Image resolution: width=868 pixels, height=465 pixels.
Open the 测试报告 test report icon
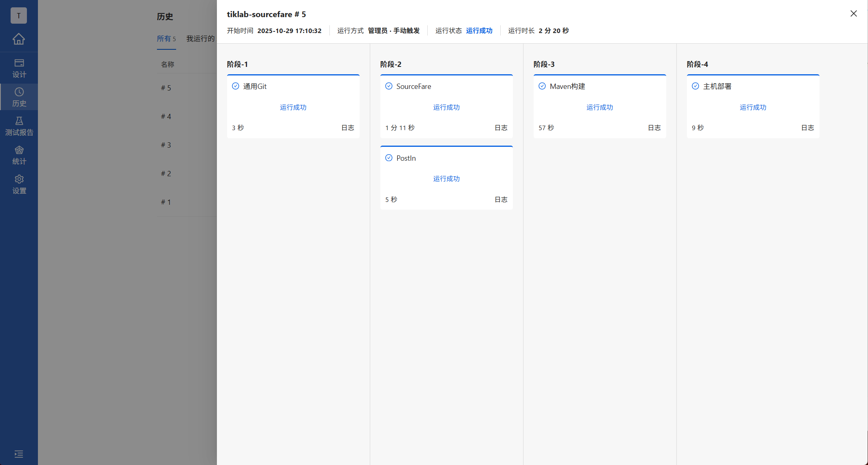[19, 121]
